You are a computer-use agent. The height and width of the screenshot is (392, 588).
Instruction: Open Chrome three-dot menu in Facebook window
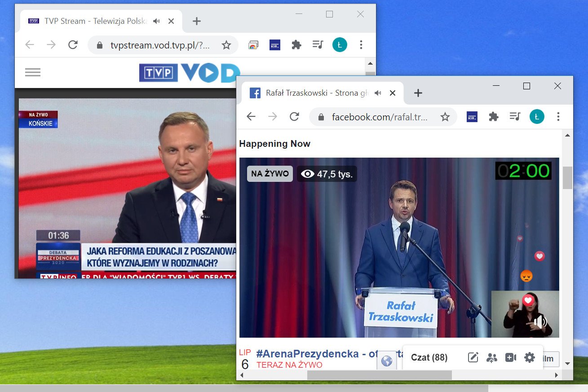point(558,117)
